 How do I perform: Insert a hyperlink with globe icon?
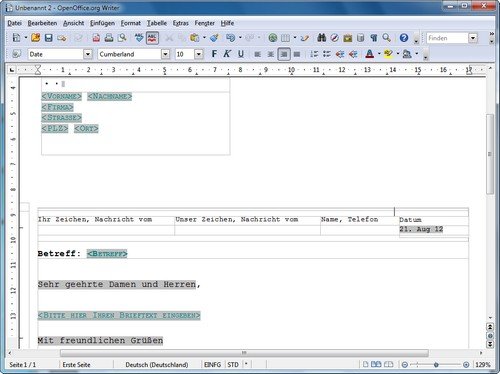click(273, 38)
